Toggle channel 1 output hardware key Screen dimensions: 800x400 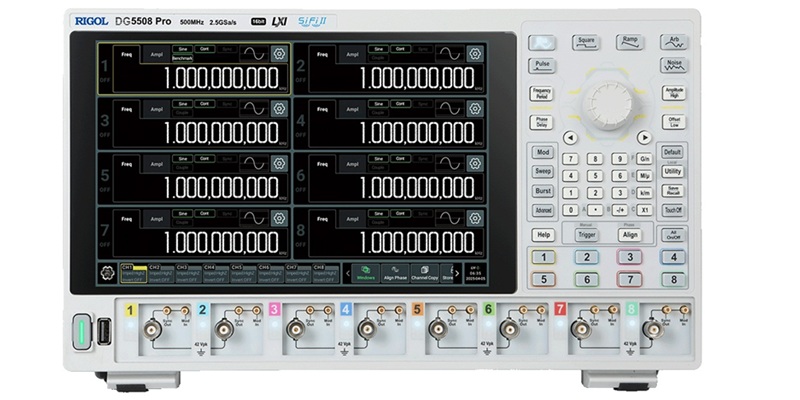[x=543, y=258]
